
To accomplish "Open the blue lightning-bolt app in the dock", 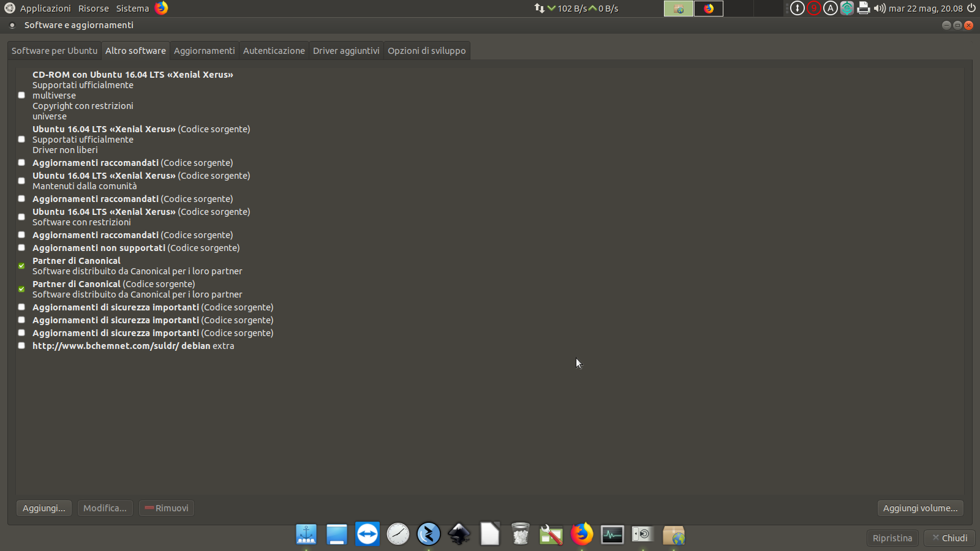I will [429, 534].
